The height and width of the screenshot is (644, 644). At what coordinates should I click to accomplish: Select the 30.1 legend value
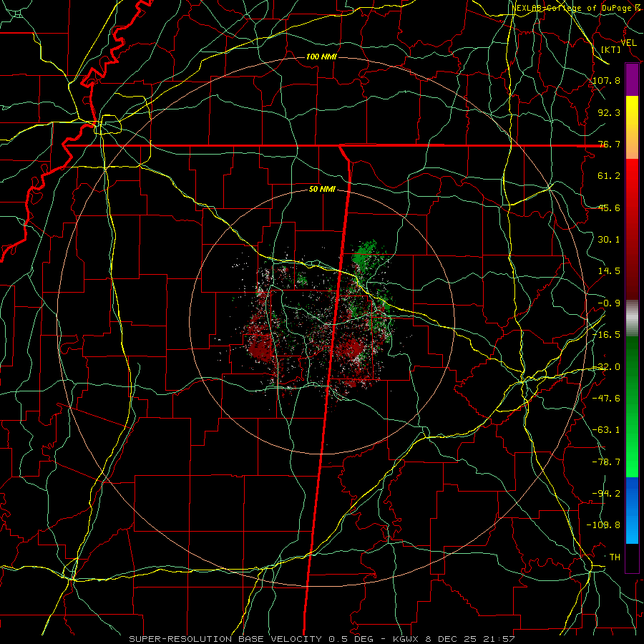point(609,240)
